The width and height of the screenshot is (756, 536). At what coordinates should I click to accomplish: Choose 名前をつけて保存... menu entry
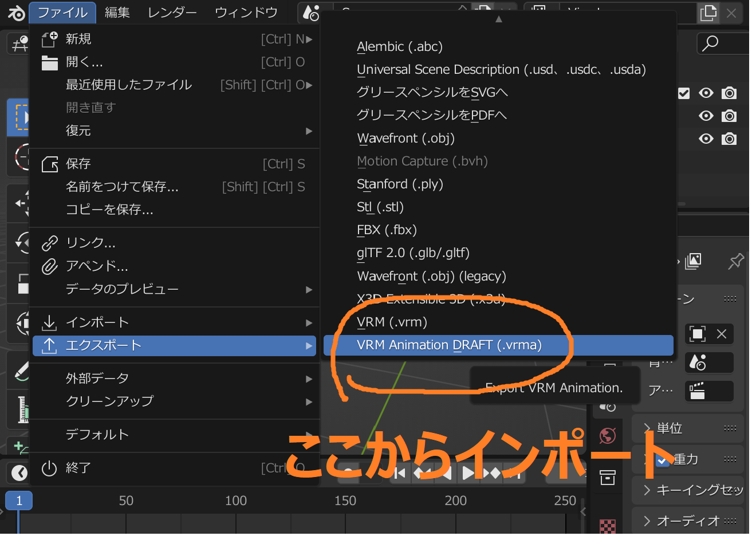(175, 187)
